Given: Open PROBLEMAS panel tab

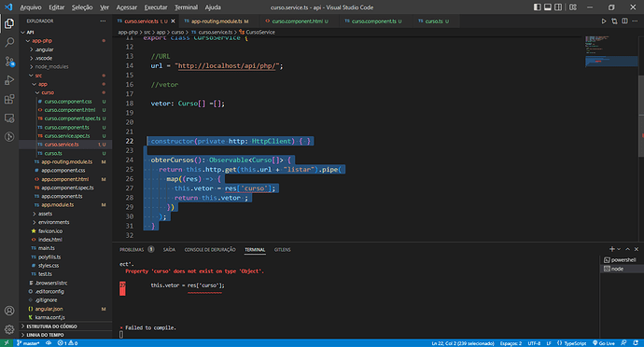Looking at the screenshot, I should point(132,249).
